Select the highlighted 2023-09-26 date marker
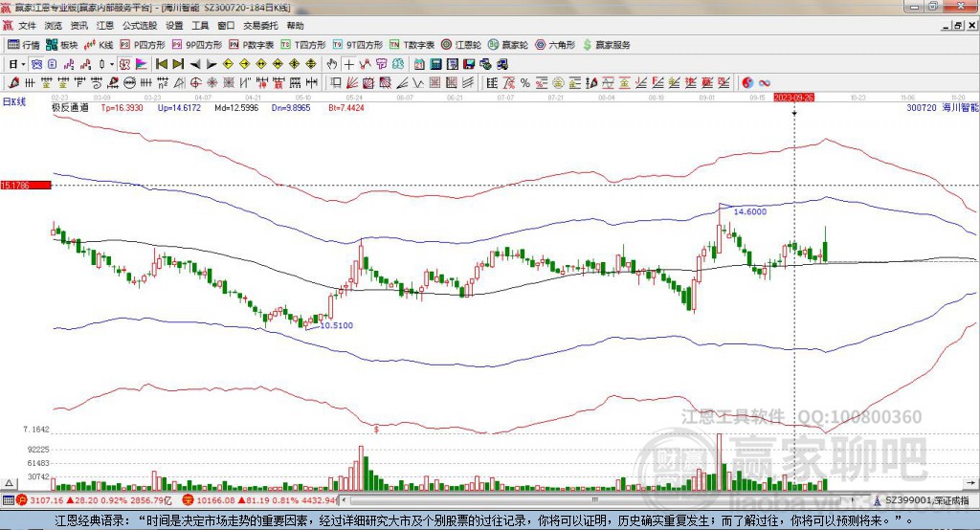980x530 pixels. [x=793, y=98]
